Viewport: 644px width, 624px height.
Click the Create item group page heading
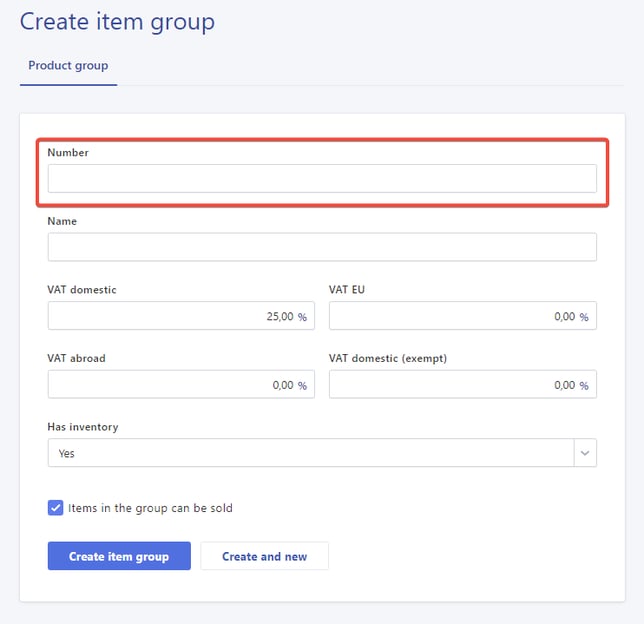click(117, 21)
